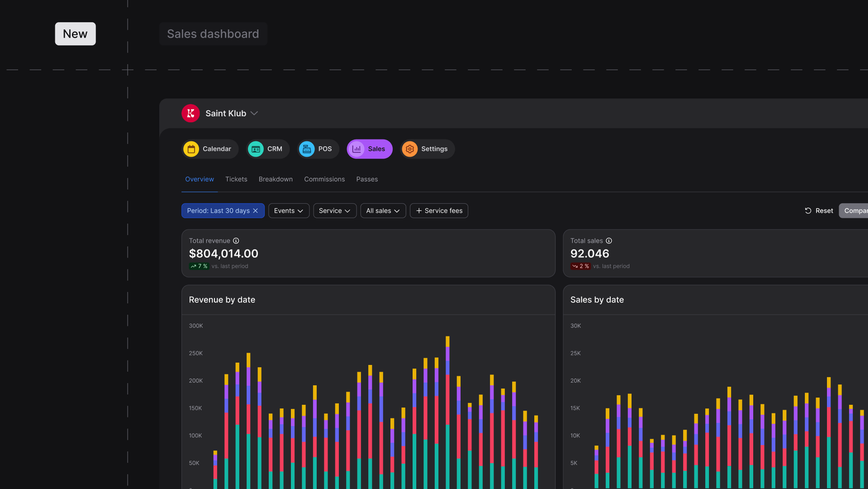Click the first bar in Revenue by date
Screen dimensions: 868x489
[215, 470]
